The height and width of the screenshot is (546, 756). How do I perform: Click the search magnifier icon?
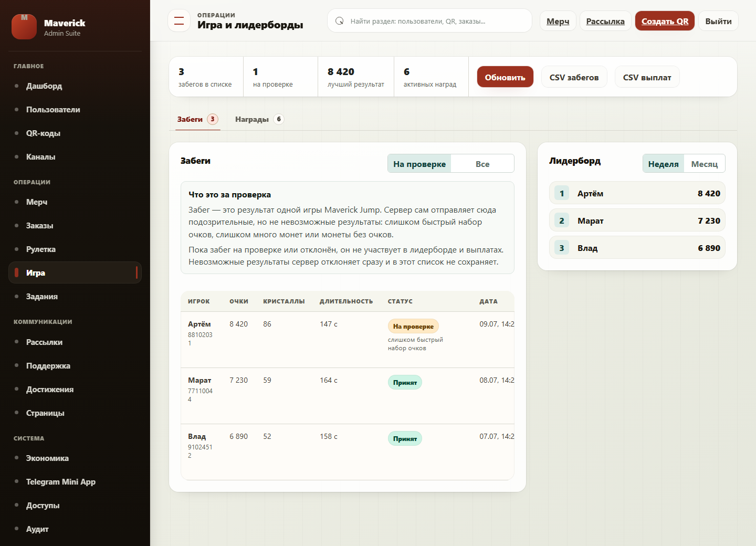tap(340, 21)
